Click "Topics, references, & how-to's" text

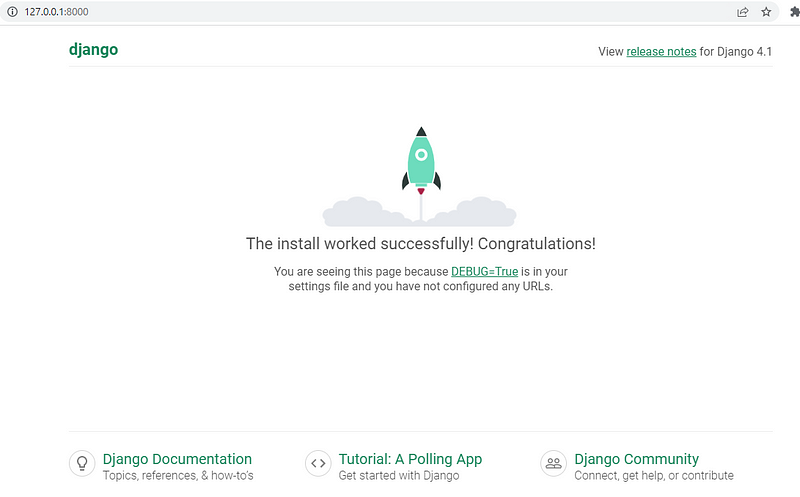coord(178,476)
